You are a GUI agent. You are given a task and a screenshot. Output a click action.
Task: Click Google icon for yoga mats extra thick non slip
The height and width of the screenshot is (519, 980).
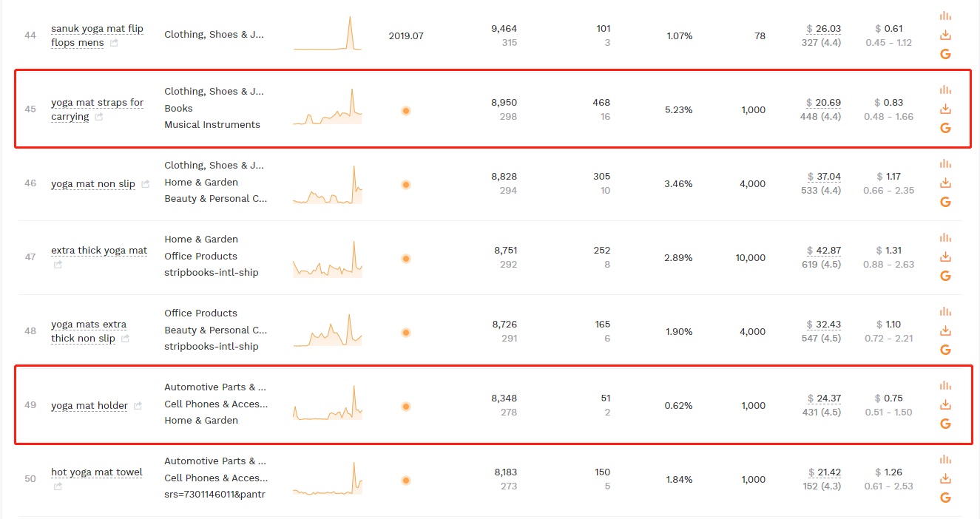tap(945, 350)
